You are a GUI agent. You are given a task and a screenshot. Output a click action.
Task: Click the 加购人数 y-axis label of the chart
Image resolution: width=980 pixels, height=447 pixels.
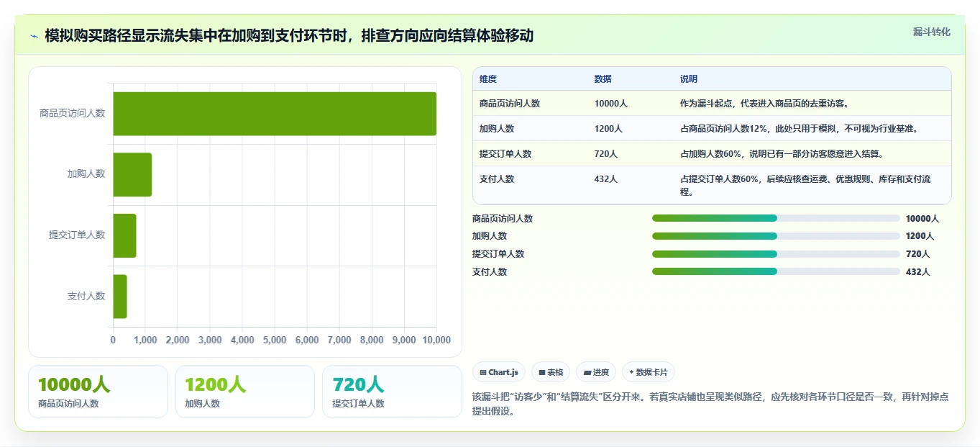click(86, 173)
